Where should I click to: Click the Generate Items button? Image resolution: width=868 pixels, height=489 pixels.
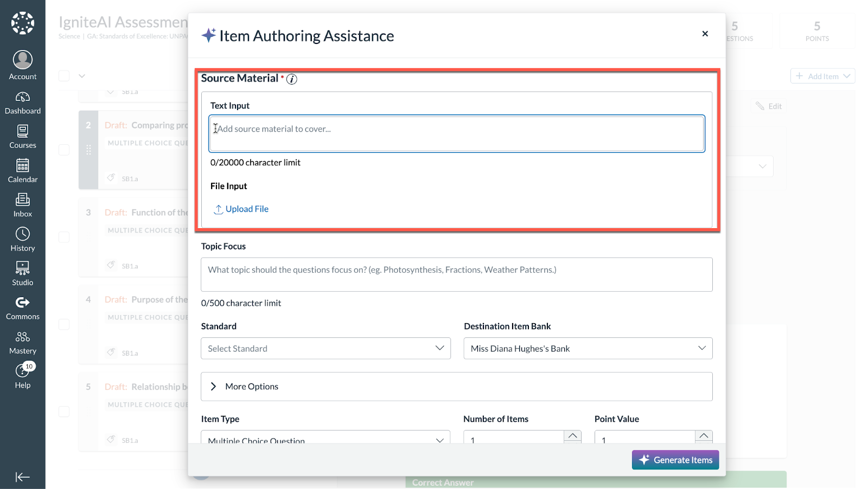point(675,460)
